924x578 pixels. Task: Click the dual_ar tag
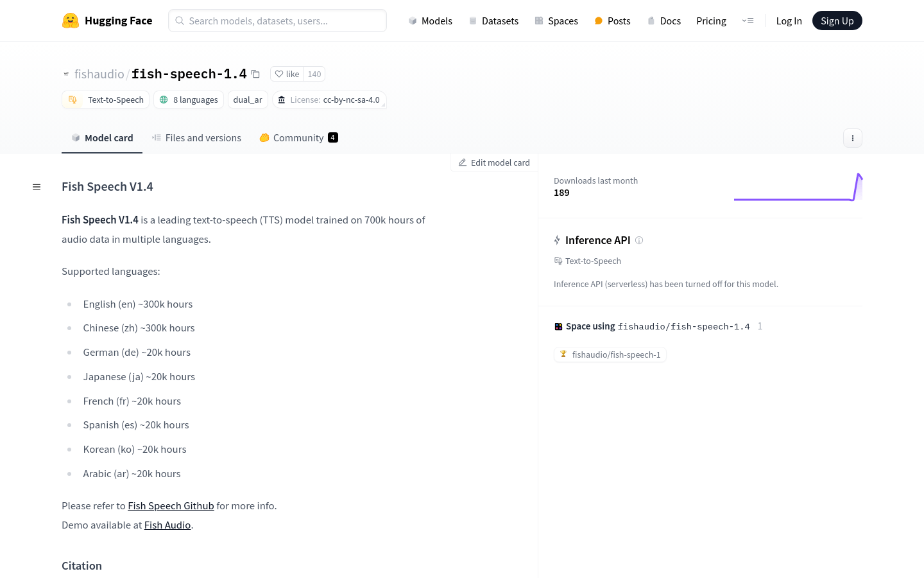pyautogui.click(x=248, y=100)
